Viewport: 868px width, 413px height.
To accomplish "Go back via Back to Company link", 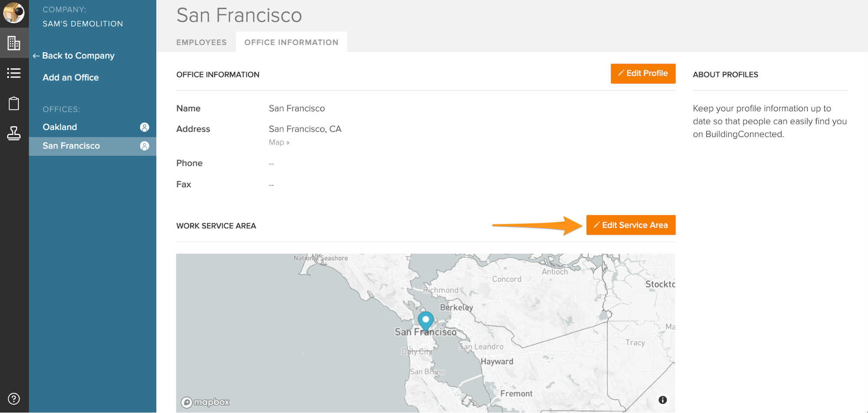I will [74, 56].
